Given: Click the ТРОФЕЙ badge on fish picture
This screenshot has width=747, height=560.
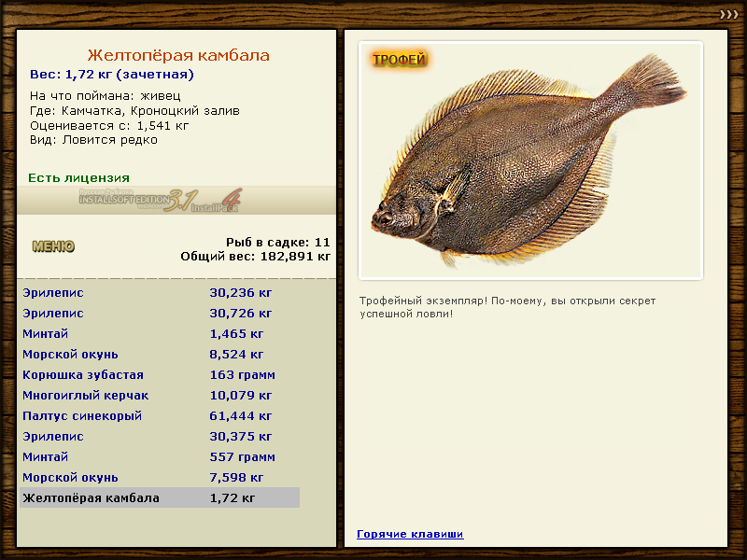Looking at the screenshot, I should point(399,61).
